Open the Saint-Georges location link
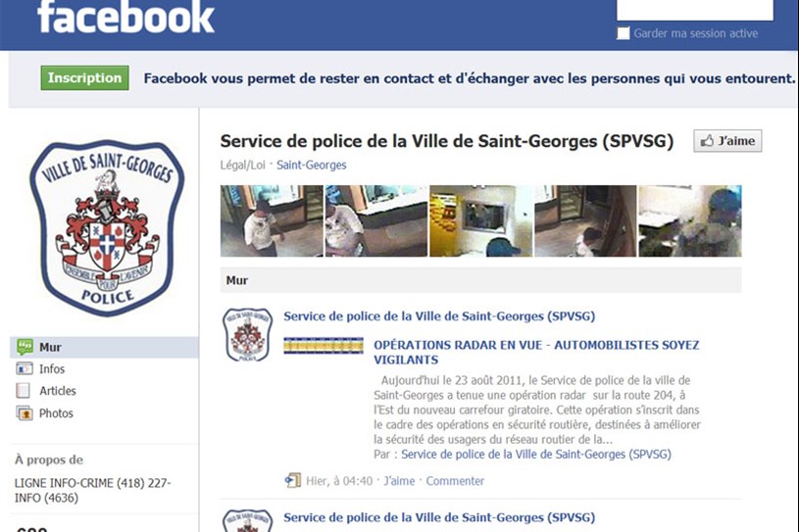Viewport: 799px width, 532px height. [312, 165]
